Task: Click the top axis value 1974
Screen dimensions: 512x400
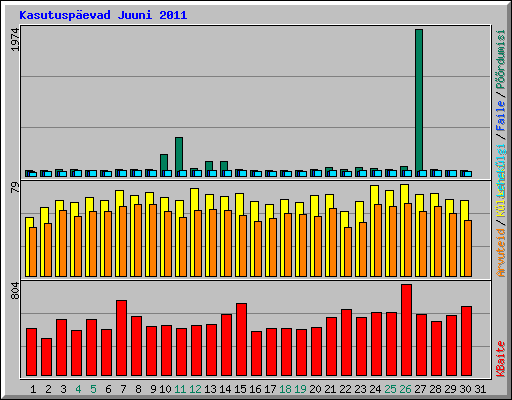Action: pyautogui.click(x=15, y=39)
